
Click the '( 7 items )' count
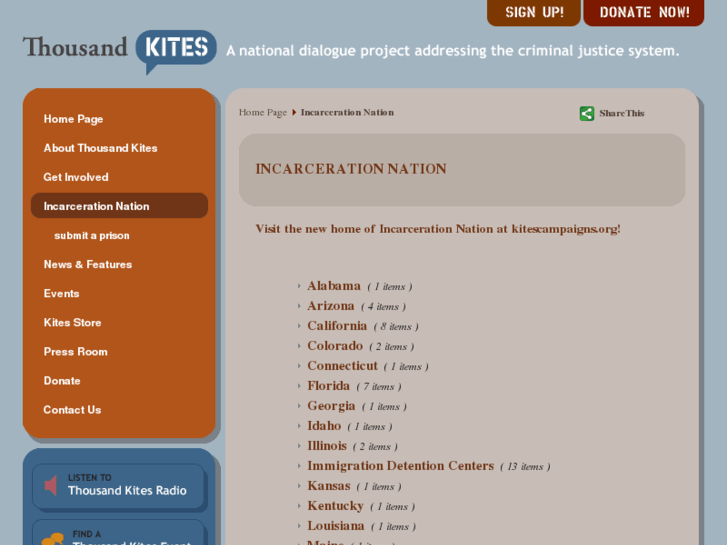point(379,386)
